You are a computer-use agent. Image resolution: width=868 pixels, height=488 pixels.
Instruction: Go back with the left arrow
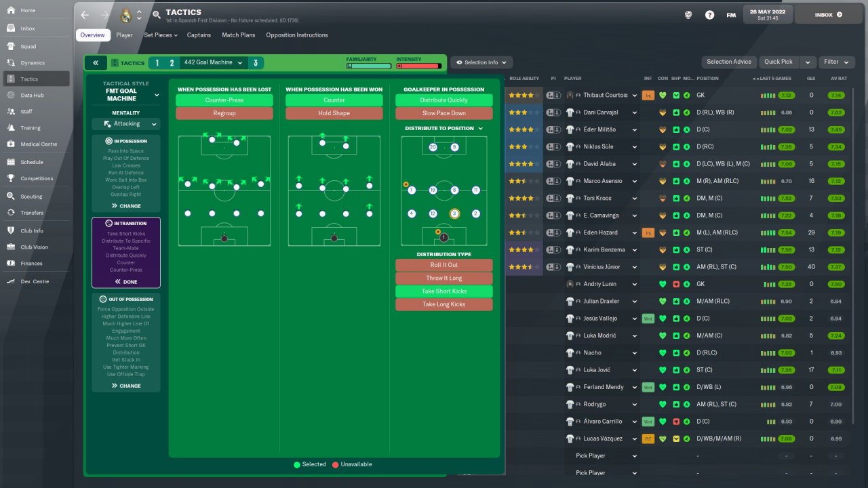[x=85, y=15]
